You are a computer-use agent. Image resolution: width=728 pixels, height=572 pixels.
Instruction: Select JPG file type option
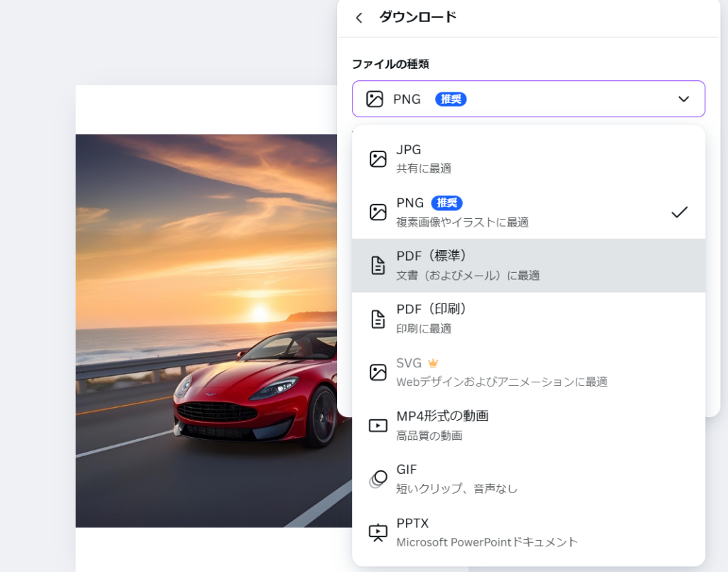tap(528, 159)
